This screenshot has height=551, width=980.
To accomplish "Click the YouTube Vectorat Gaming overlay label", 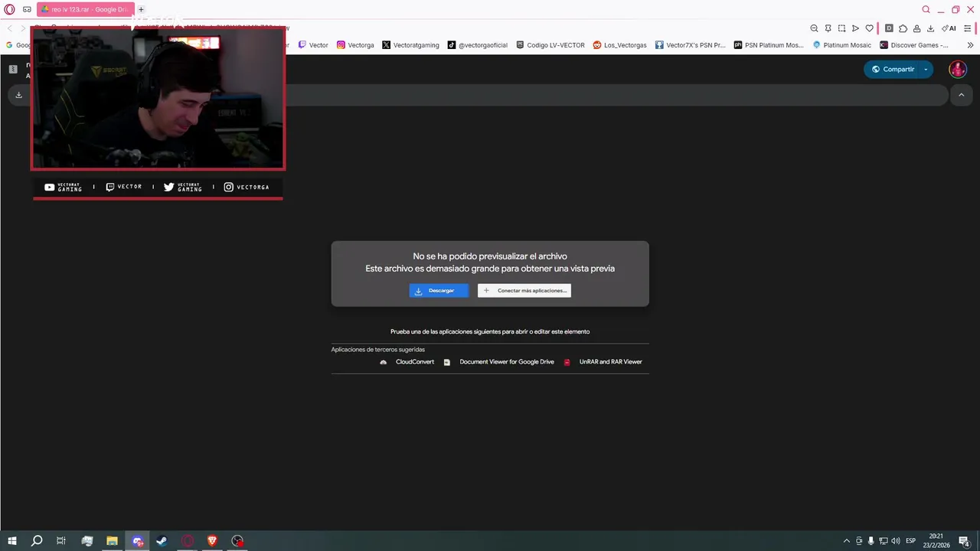I will click(x=64, y=187).
